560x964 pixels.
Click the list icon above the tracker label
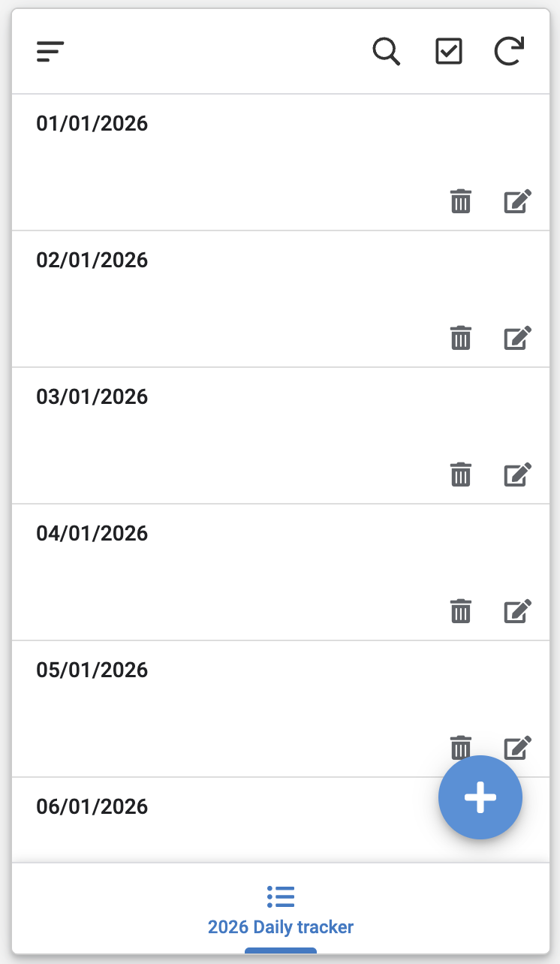[281, 896]
